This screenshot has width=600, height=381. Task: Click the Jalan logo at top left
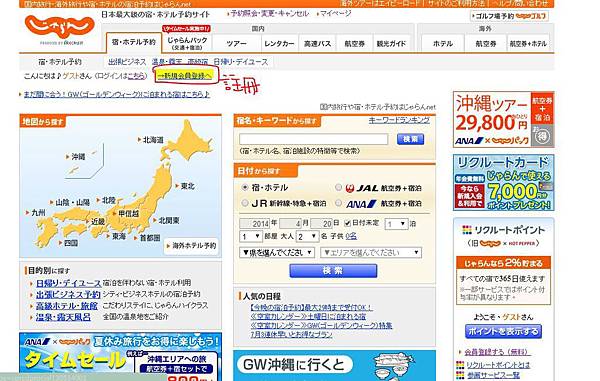60,29
